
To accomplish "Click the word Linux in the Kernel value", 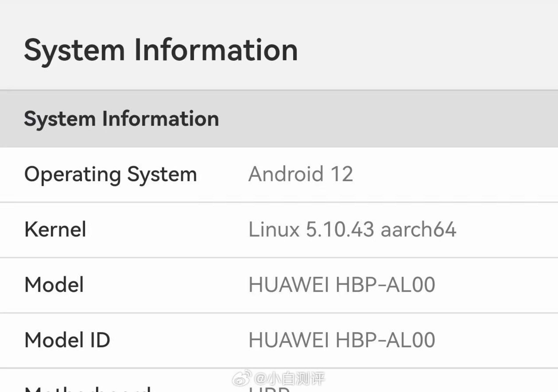I will pos(274,230).
